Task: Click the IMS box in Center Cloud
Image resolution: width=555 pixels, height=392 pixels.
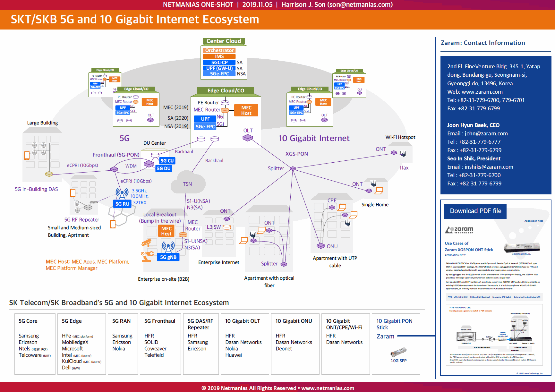Action: pyautogui.click(x=219, y=56)
